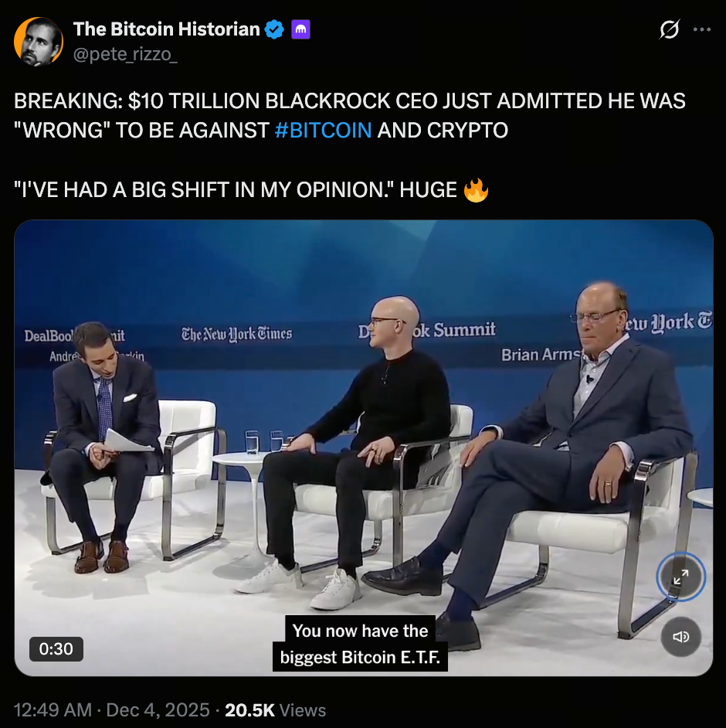Click The Bitcoin Historian display name

[x=167, y=29]
